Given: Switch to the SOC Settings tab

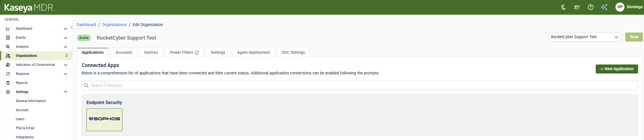Looking at the screenshot, I should point(293,52).
